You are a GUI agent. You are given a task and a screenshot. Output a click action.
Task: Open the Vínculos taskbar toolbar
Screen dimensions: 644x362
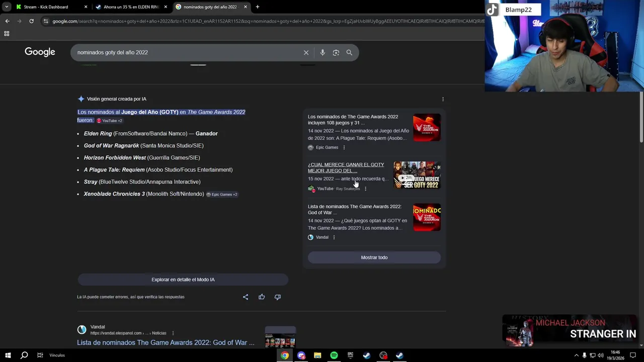point(57,355)
